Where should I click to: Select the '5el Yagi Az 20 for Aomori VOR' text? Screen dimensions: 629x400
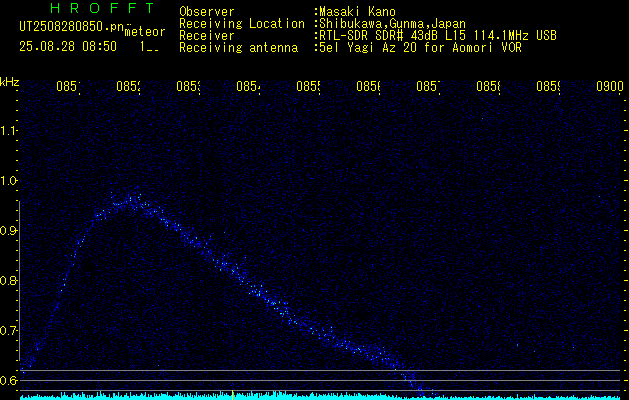[420, 48]
